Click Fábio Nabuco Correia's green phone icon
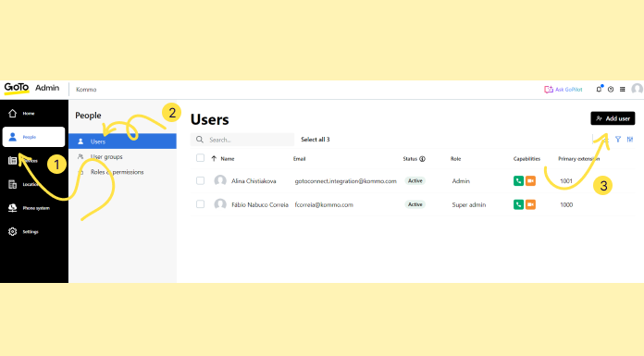Screen dimensions: 644x356 click(x=518, y=204)
